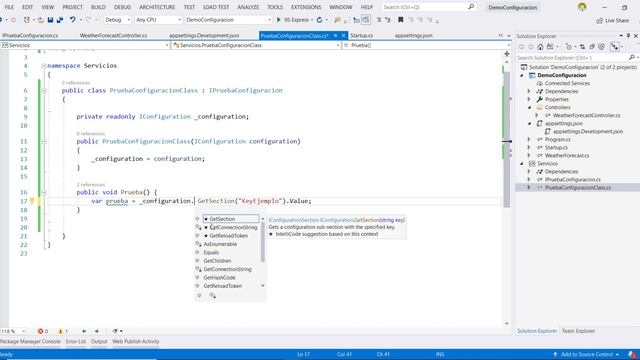The width and height of the screenshot is (640, 360).
Task: Select GetChildren in the completion list
Action: click(x=217, y=261)
